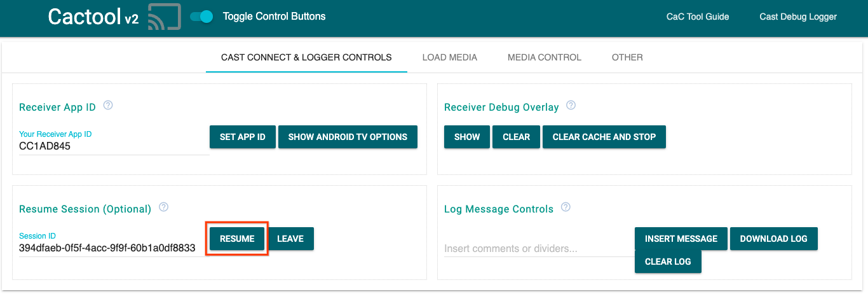Viewport: 868px width, 294px height.
Task: Download the log file
Action: click(x=773, y=239)
